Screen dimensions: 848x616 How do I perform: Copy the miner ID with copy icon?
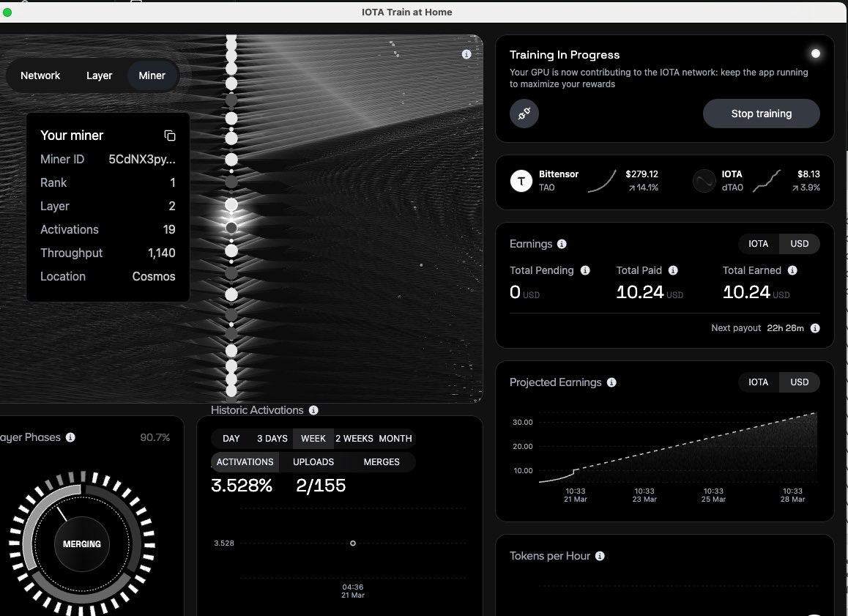click(x=170, y=136)
